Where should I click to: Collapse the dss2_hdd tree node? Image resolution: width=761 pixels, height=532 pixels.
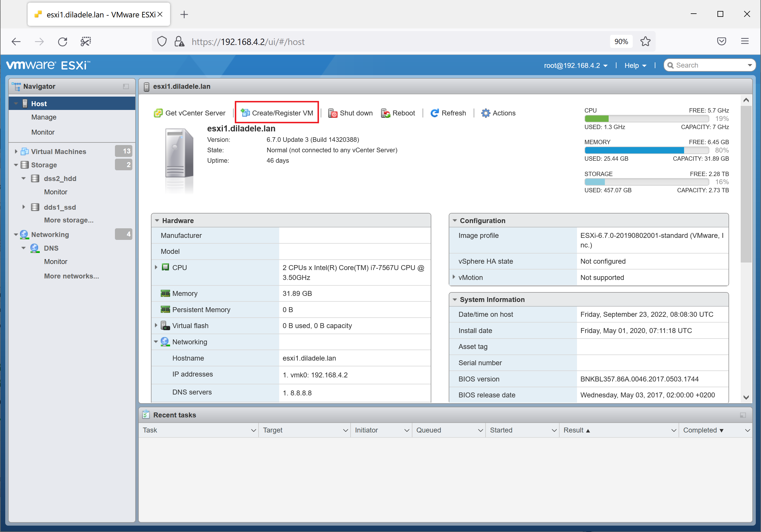coord(24,179)
